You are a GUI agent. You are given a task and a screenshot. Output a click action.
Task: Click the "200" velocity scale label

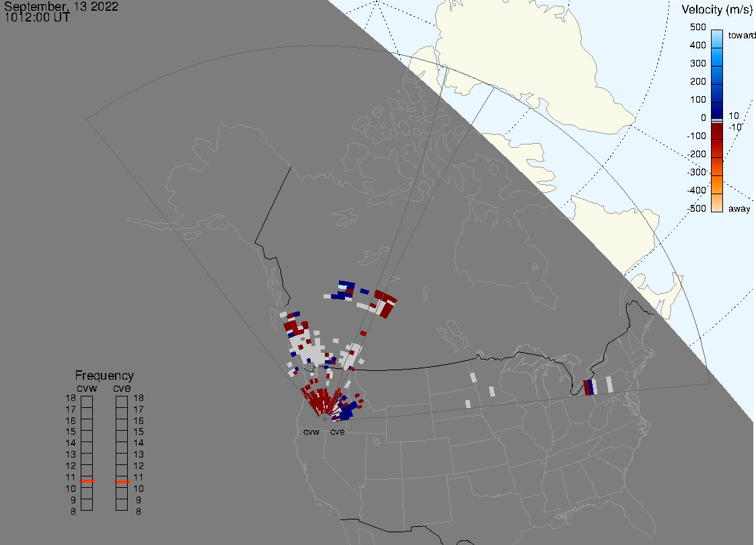697,81
